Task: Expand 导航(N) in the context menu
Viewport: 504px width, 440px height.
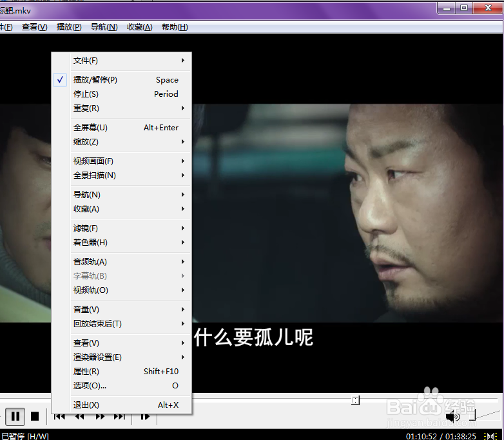Action: tap(122, 195)
